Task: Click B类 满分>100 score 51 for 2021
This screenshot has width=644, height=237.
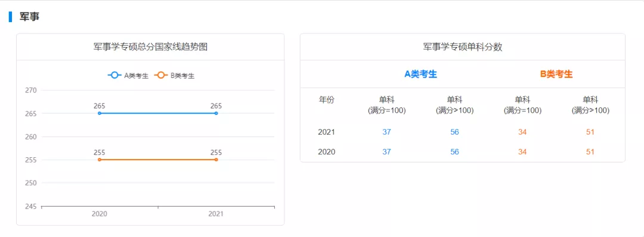Action: [x=590, y=132]
